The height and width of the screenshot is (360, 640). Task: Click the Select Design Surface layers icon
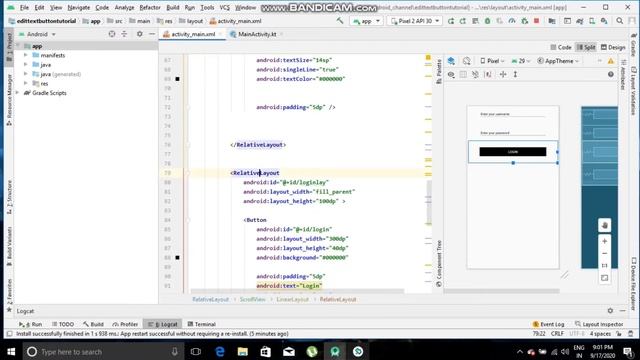click(451, 61)
